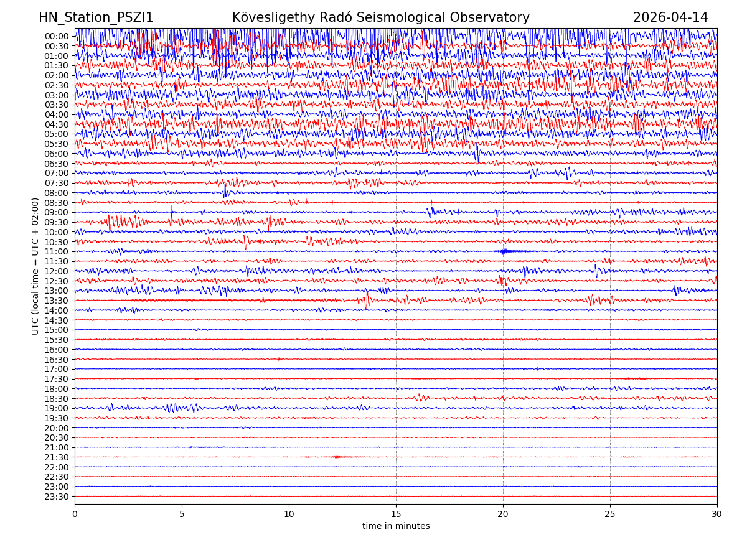Click the "time in minutes" axis label
Viewport: 747px width, 560px height.
[396, 526]
